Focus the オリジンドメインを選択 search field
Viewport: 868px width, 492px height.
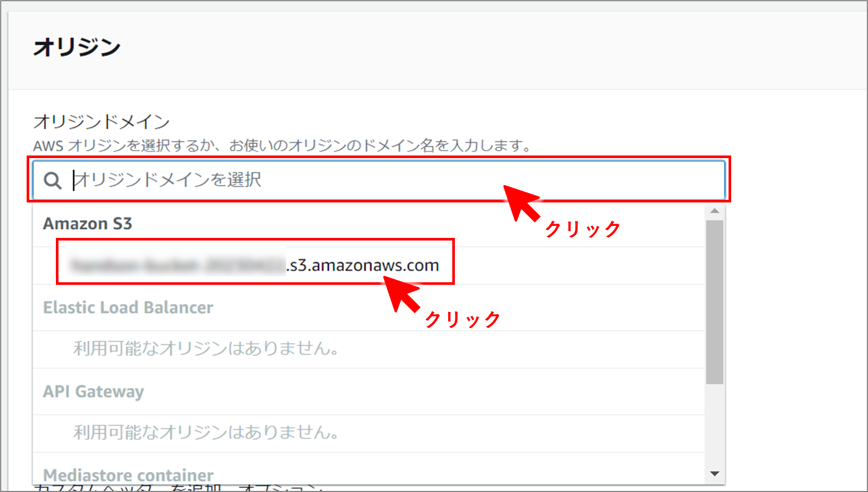[x=379, y=180]
